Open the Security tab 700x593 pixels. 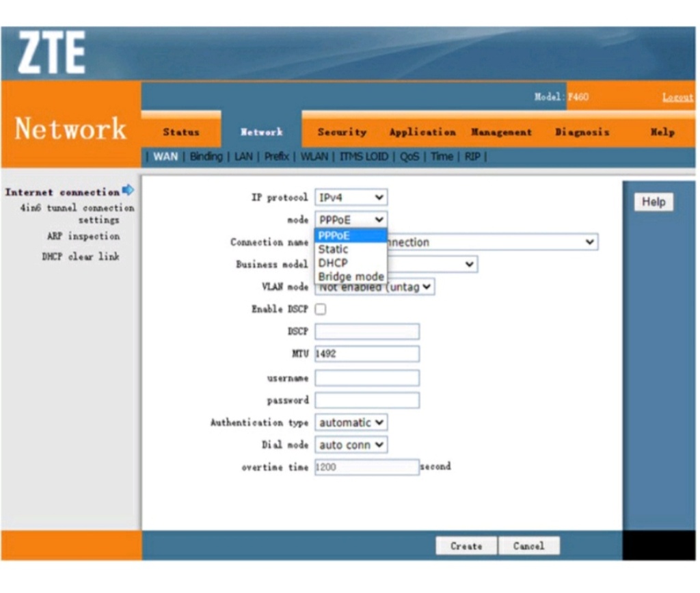(x=342, y=132)
